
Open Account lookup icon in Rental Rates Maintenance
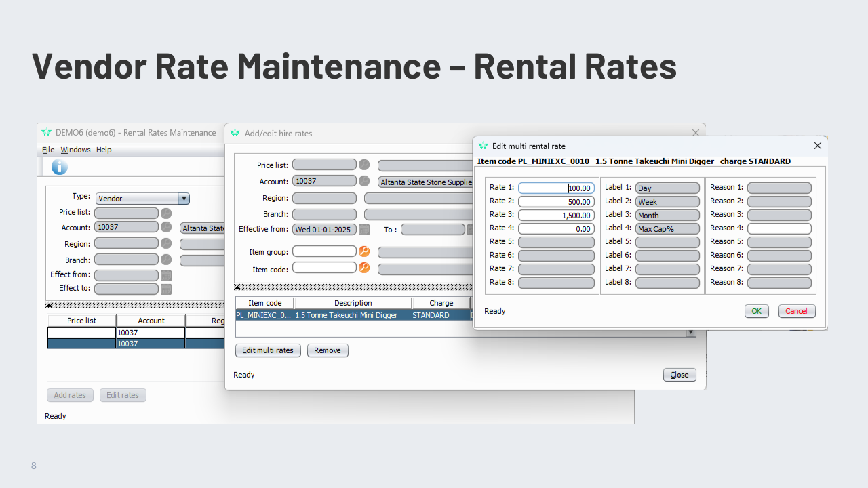(166, 228)
